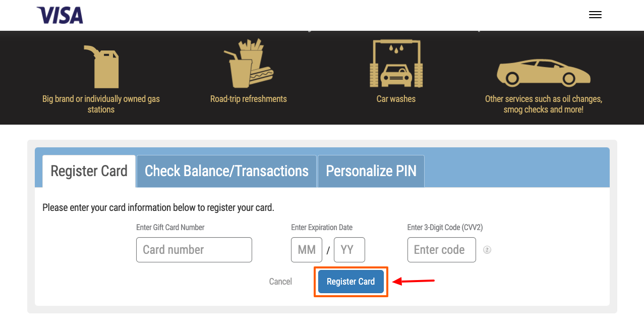
Task: Click the VISA logo
Action: (59, 15)
